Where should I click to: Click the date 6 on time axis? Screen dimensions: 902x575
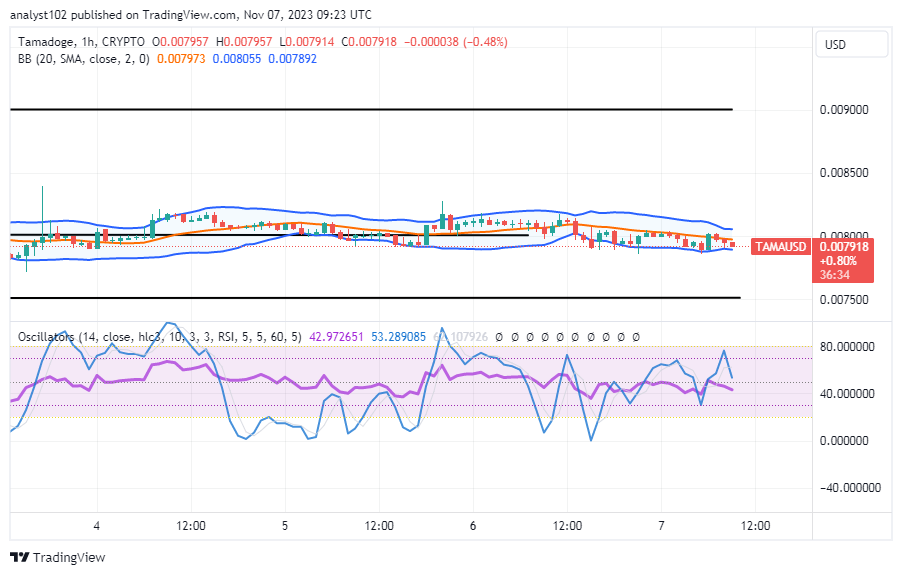(x=473, y=526)
